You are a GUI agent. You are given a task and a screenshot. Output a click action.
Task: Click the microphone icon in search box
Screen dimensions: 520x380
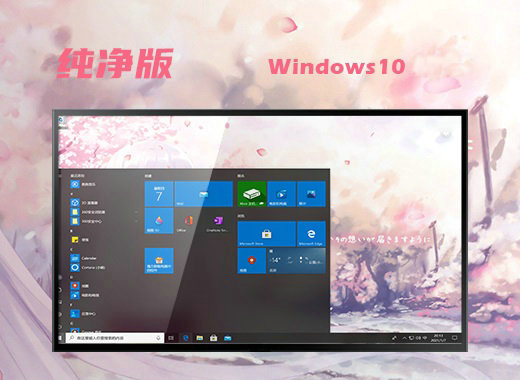click(x=158, y=338)
